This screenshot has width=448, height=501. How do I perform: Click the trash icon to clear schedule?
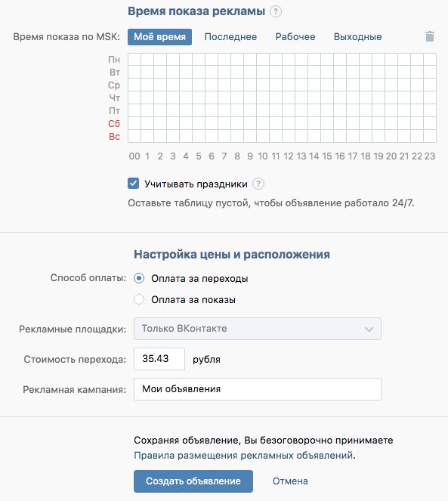430,36
